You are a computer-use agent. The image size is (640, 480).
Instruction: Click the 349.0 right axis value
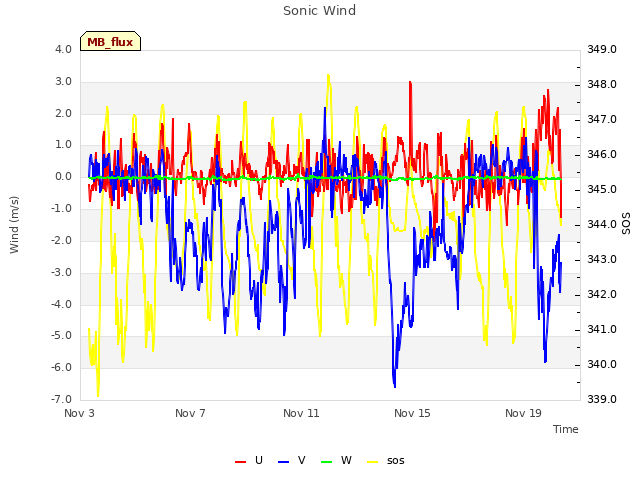pyautogui.click(x=602, y=49)
